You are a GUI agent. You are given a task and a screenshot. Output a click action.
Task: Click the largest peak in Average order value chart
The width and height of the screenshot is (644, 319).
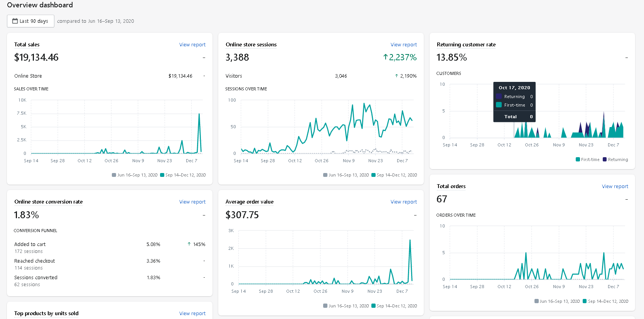pos(410,241)
